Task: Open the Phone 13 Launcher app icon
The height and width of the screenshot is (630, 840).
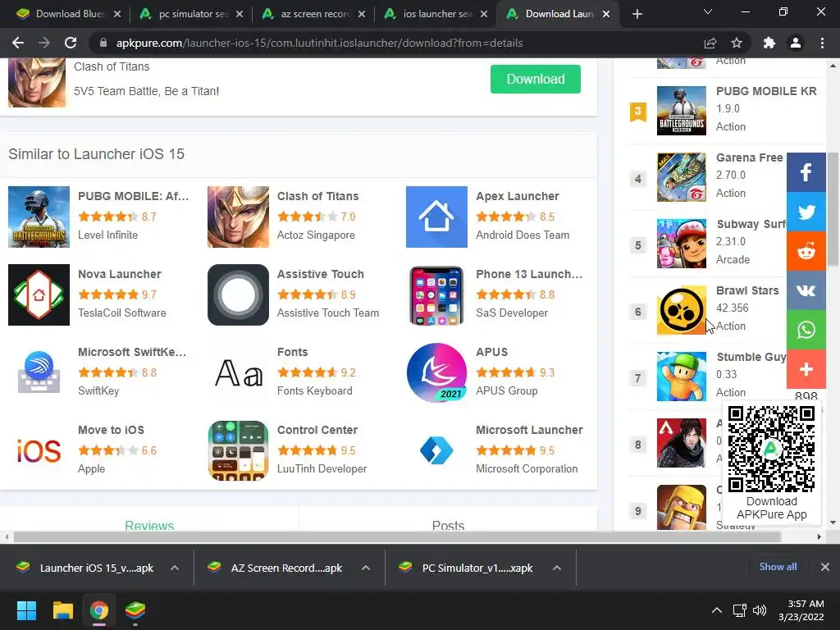Action: 436,294
